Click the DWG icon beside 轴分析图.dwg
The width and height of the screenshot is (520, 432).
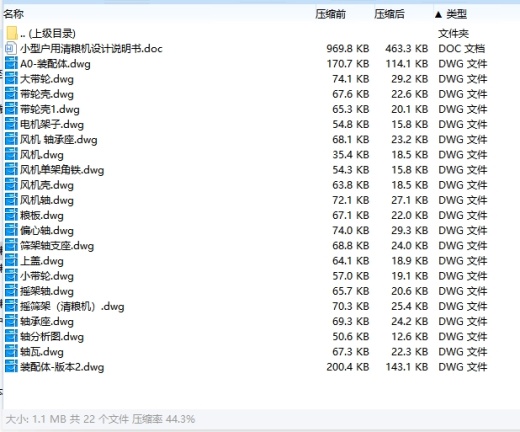click(11, 337)
